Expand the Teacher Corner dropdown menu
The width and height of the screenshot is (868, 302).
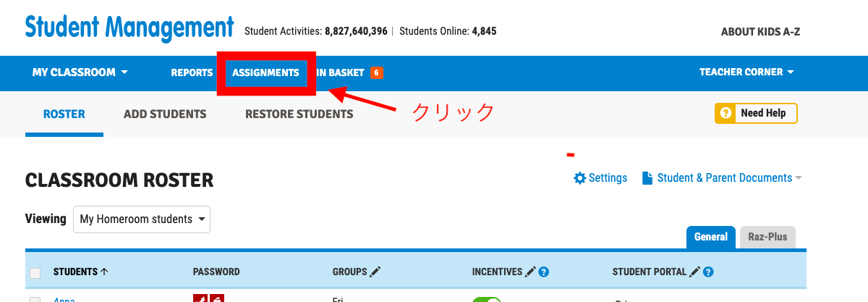point(746,72)
